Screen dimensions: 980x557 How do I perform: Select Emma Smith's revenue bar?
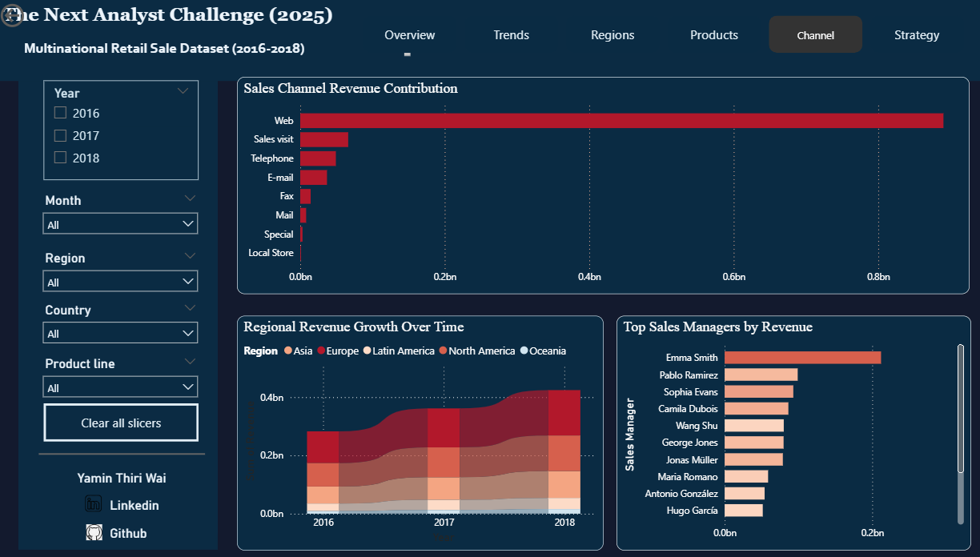coord(802,358)
